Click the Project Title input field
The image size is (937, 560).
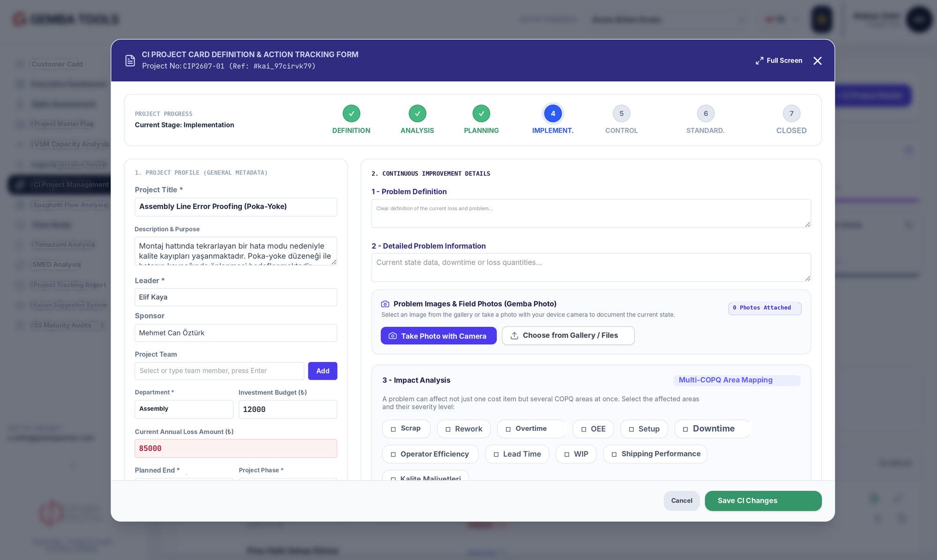236,207
